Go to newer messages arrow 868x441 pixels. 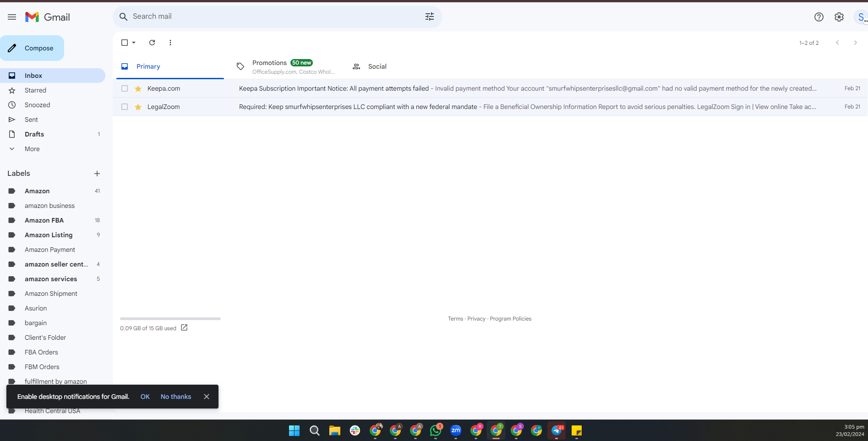tap(837, 43)
